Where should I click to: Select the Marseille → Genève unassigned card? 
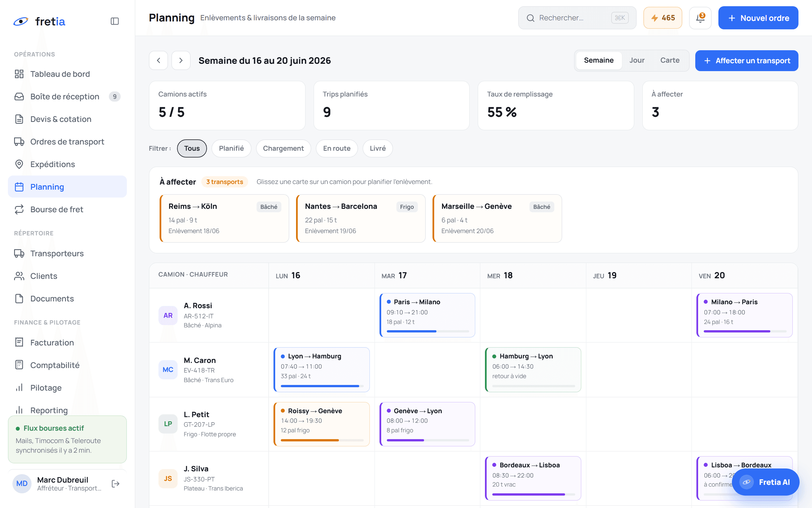(x=497, y=218)
